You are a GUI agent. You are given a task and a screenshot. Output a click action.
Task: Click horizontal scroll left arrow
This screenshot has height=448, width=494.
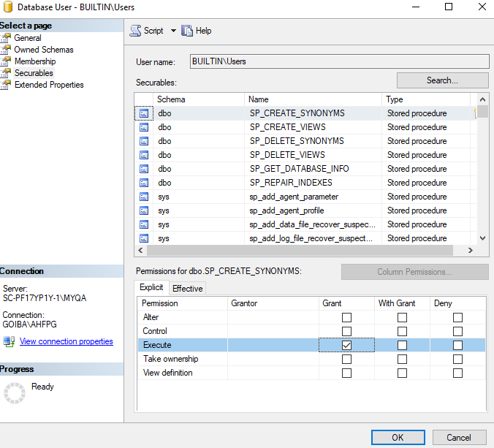tap(140, 251)
